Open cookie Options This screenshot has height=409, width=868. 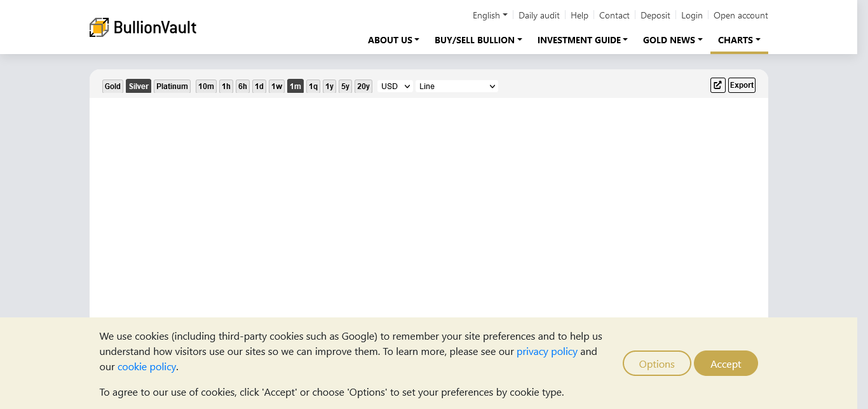pyautogui.click(x=656, y=364)
